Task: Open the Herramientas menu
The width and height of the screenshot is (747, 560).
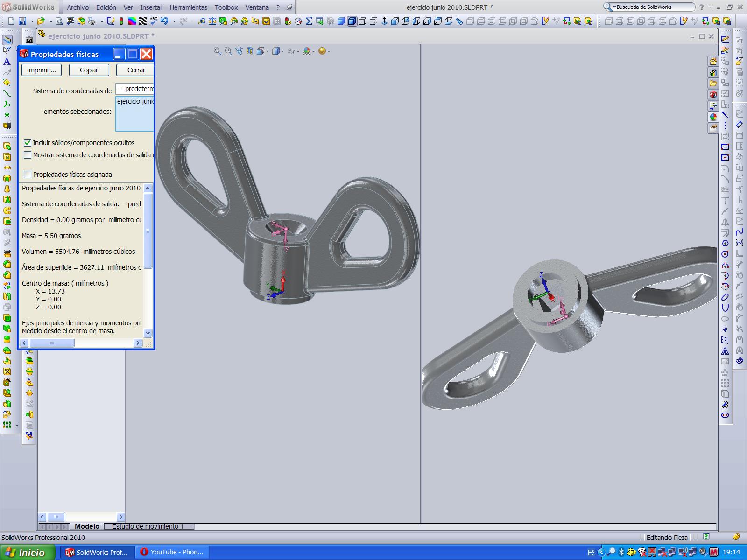Action: tap(189, 7)
